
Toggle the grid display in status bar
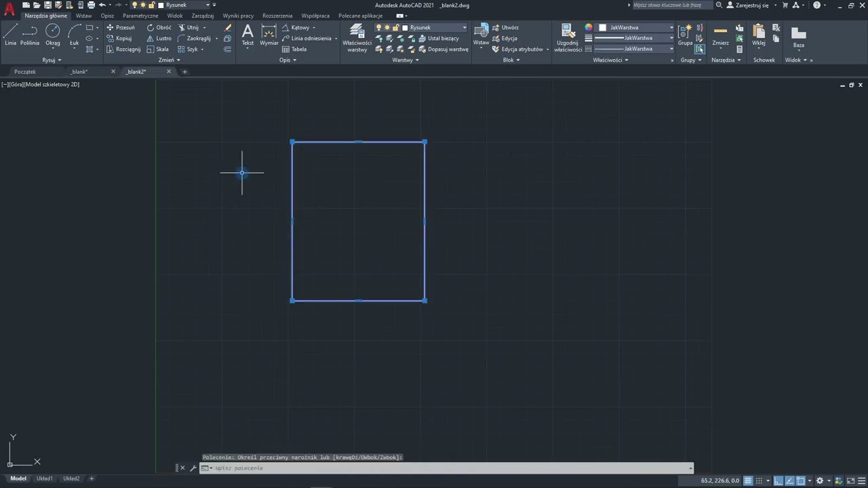pos(748,481)
